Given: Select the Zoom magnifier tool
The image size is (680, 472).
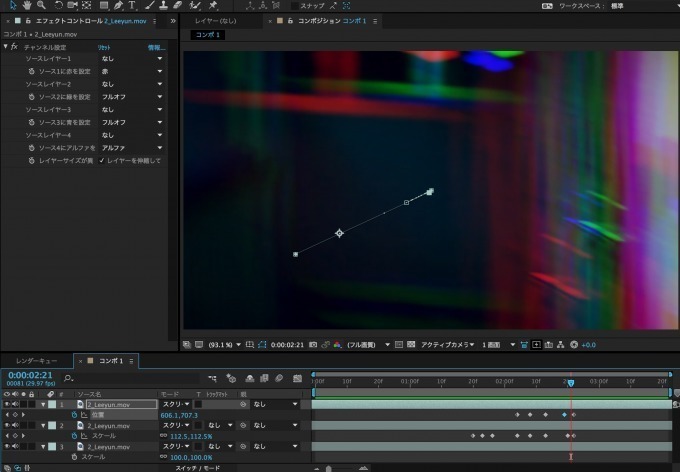Looking at the screenshot, I should click(x=41, y=5).
